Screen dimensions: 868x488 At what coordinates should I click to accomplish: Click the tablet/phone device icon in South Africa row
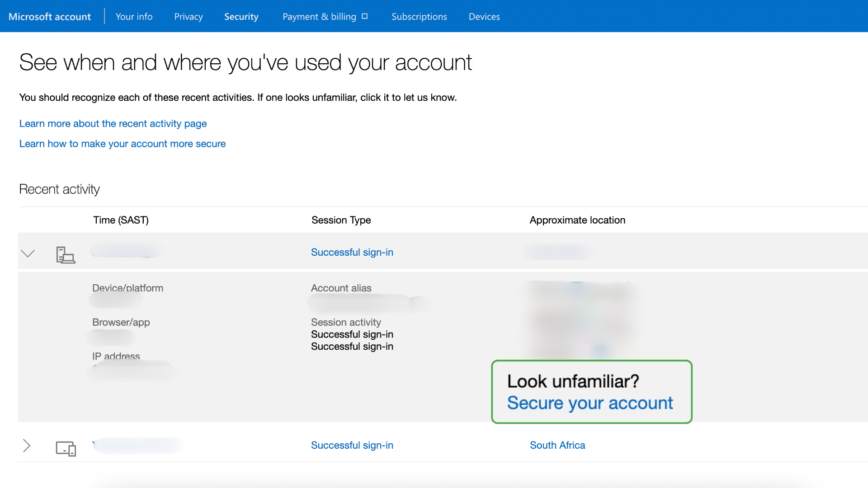[66, 448]
